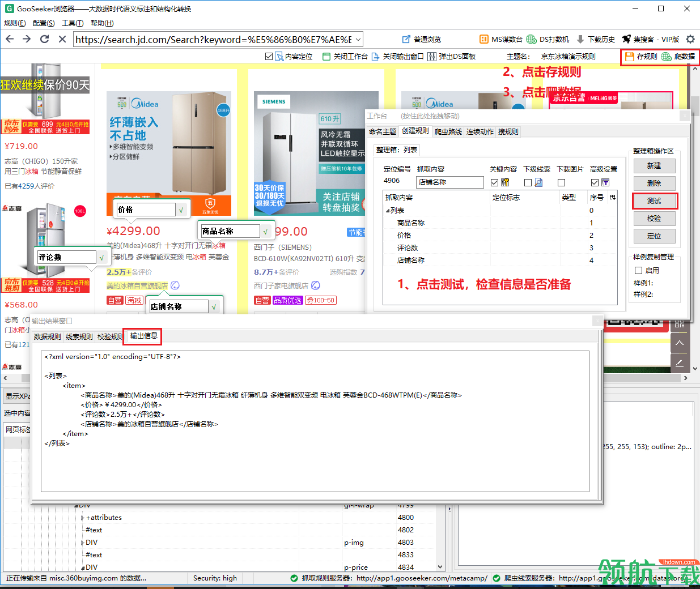This screenshot has width=700, height=589.
Task: Click the 关键内容 key icon
Action: click(505, 182)
